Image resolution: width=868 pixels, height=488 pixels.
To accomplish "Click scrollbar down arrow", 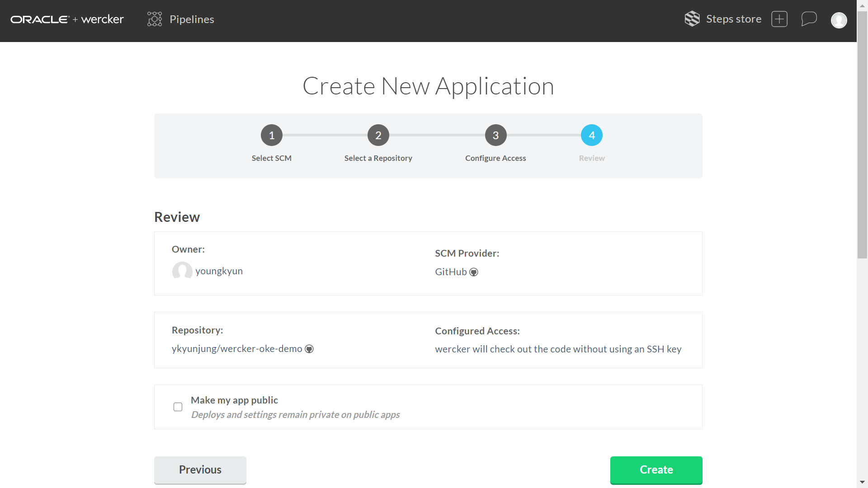I will 862,482.
